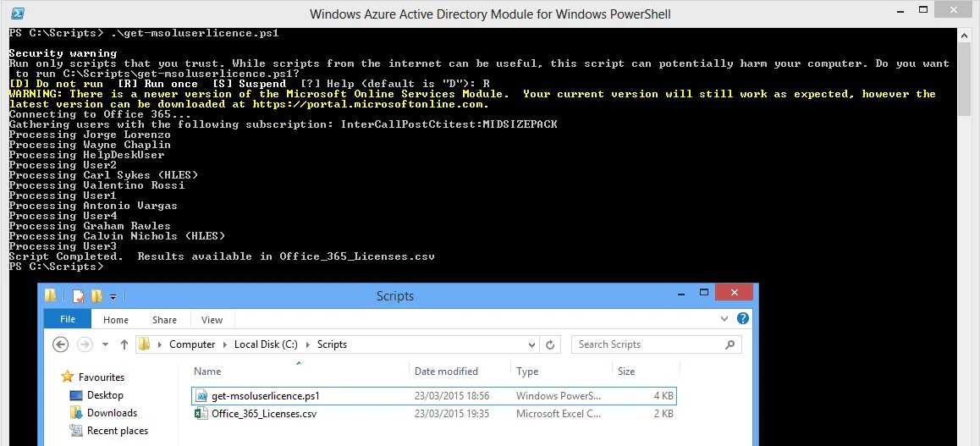980x446 pixels.
Task: Click the PowerShell console vertical scrollbar thumb
Action: 965,80
